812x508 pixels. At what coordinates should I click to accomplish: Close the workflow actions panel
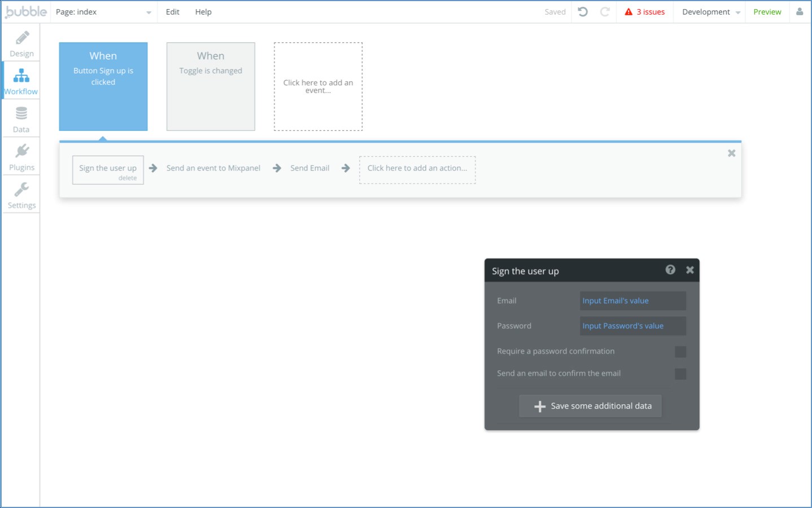coord(731,153)
